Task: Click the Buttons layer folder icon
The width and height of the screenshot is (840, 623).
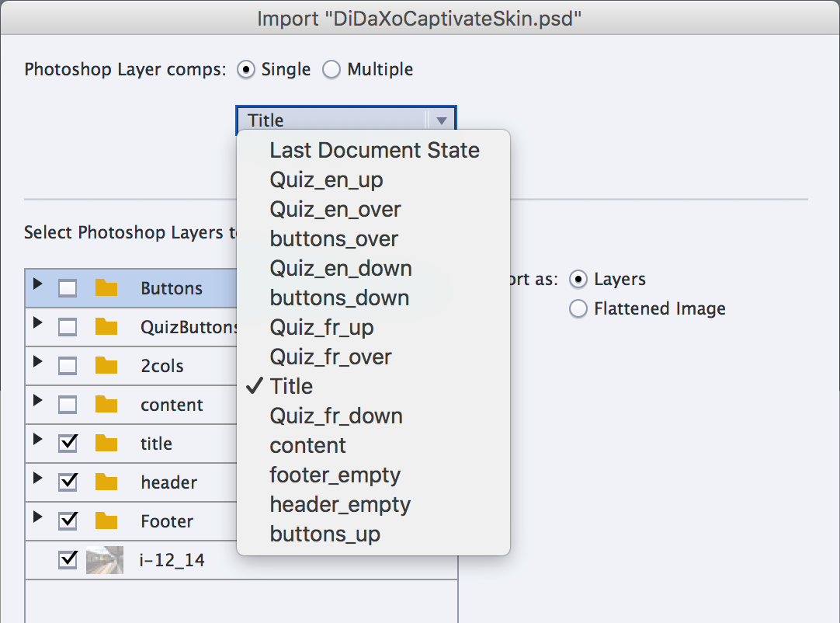Action: click(x=106, y=288)
